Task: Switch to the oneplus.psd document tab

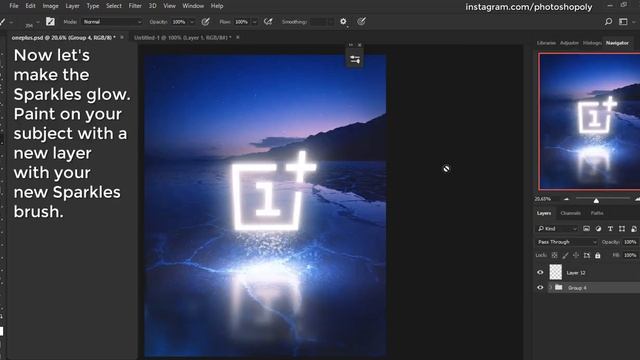Action: 63,38
